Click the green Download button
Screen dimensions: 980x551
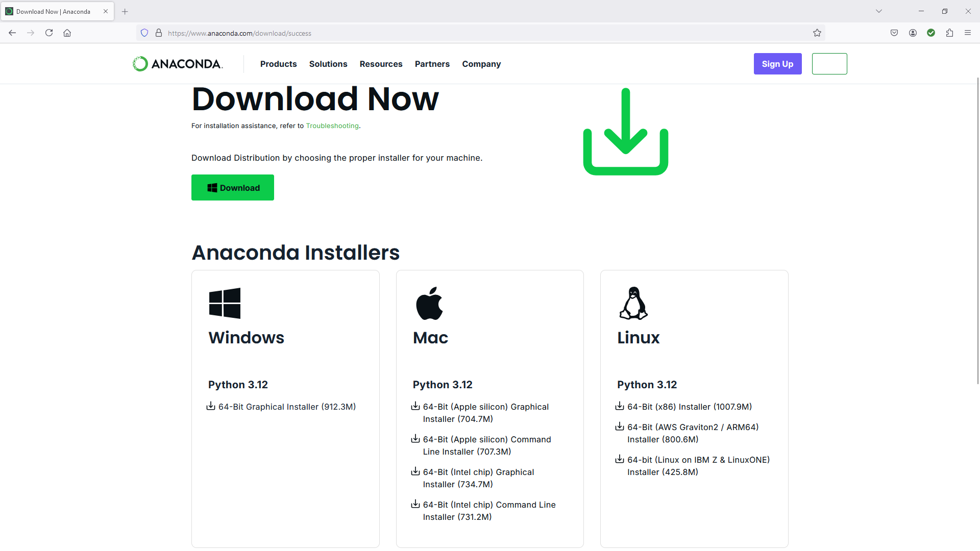[233, 188]
